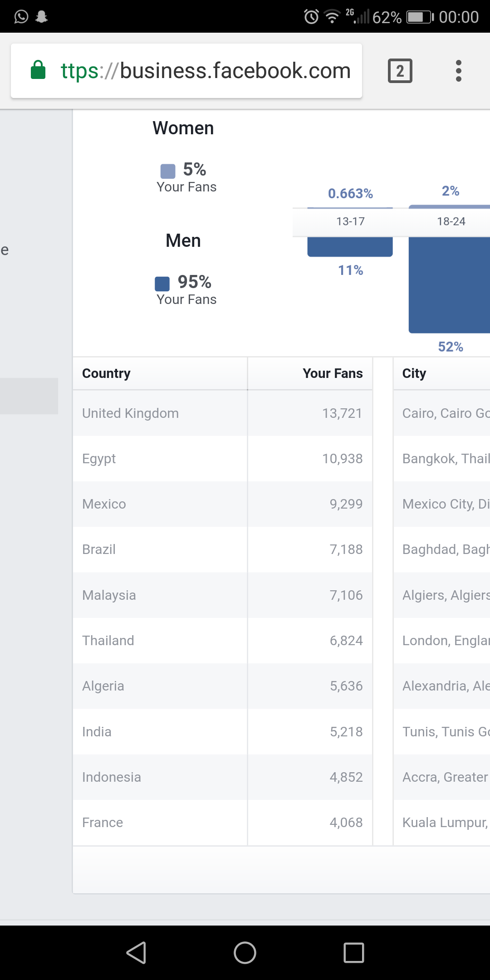Tap the Snapchat ghost notification icon
The image size is (490, 980).
click(42, 17)
